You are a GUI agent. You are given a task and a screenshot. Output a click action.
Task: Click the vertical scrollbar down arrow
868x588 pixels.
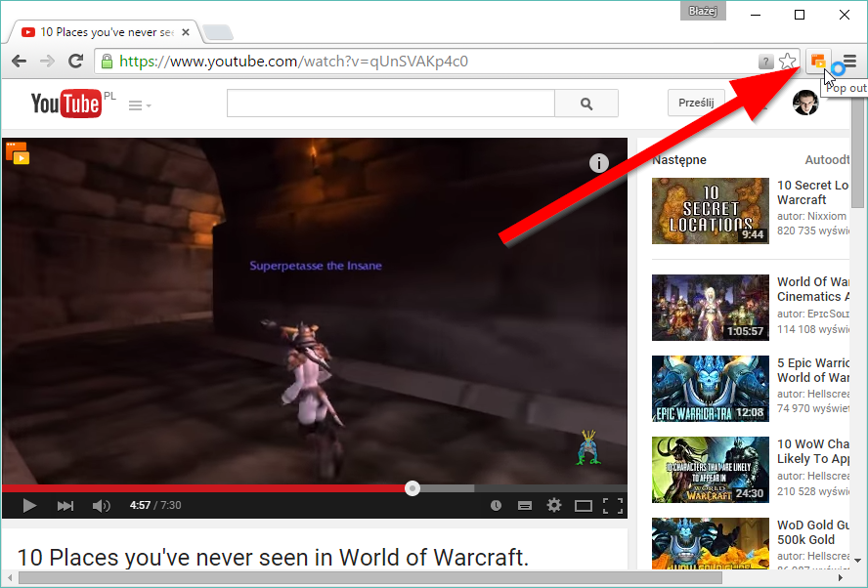(857, 561)
